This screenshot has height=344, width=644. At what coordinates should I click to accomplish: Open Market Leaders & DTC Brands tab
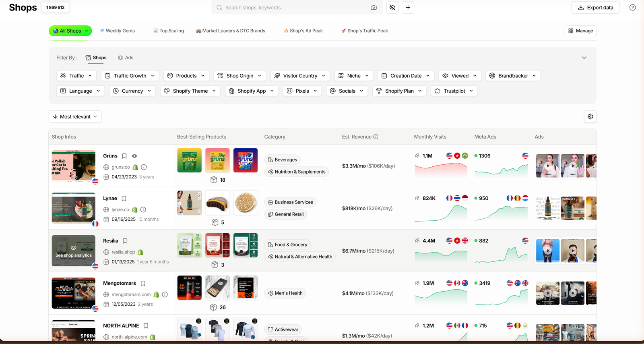tap(231, 31)
